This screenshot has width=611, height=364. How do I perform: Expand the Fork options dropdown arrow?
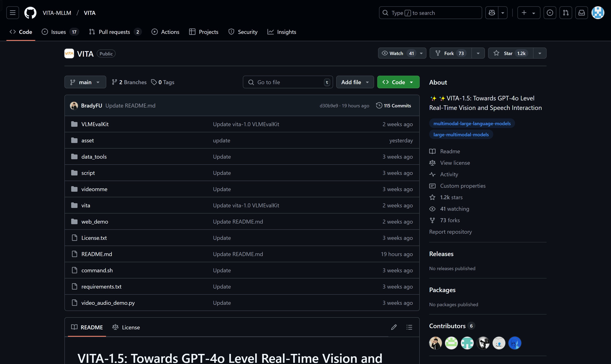pos(478,53)
